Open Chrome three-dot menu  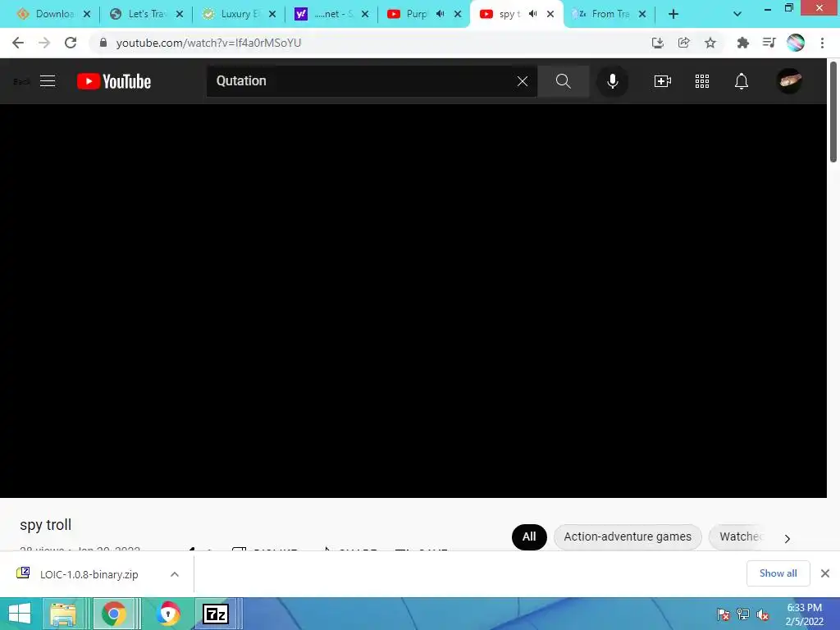[822, 43]
